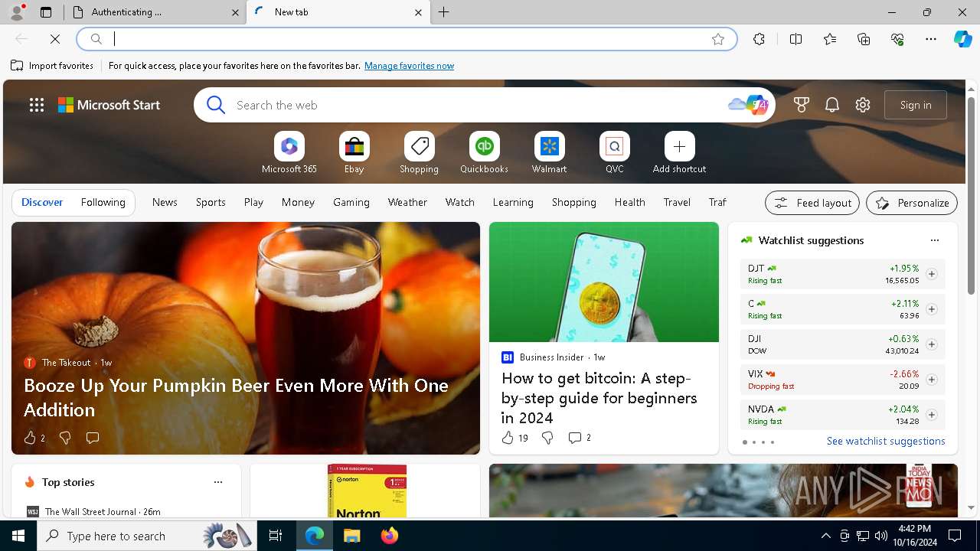Click into the Edge address bar

pos(406,39)
